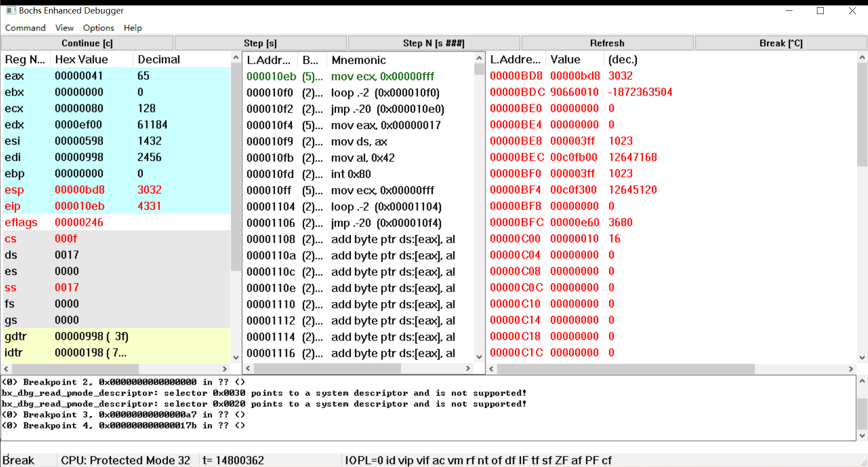Select the int 0x80 instruction line
This screenshot has height=467, width=868.
(x=351, y=174)
